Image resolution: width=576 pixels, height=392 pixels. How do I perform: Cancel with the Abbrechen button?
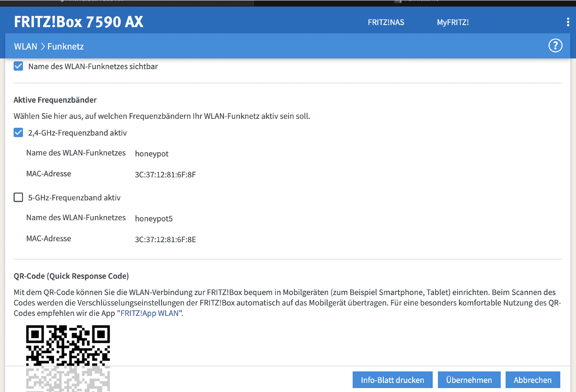[x=532, y=380]
